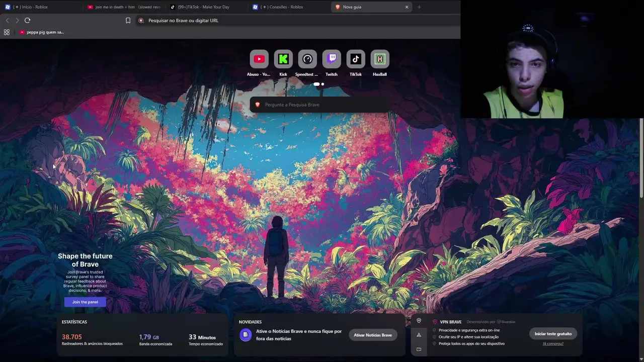Viewport: 644px width, 362px height.
Task: Open the Kick shortcut tile
Action: [283, 59]
